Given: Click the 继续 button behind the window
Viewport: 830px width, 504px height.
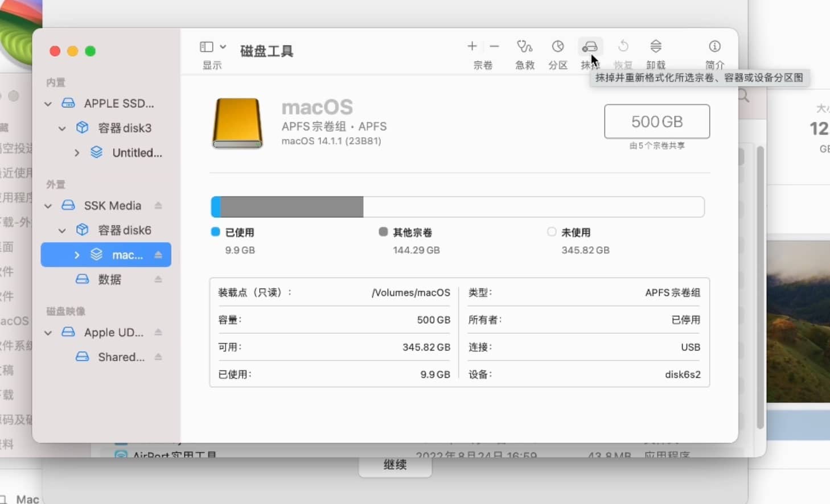Looking at the screenshot, I should (x=395, y=465).
